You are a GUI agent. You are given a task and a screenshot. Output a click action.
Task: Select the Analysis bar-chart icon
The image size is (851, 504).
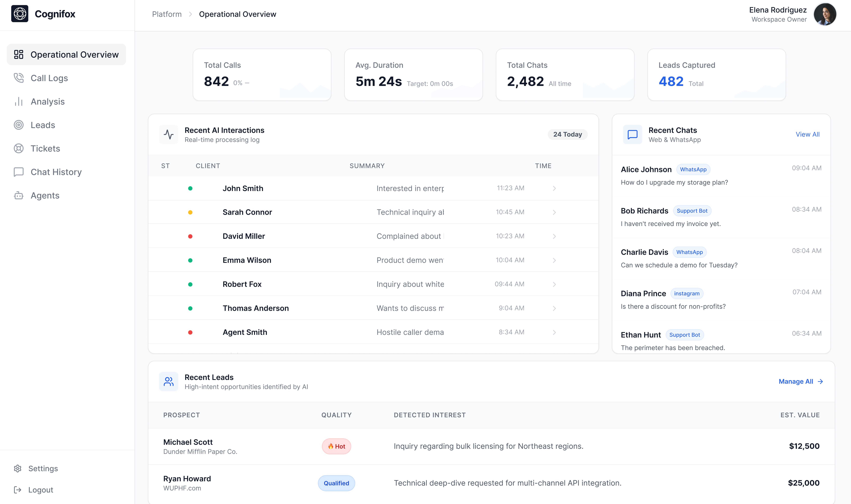pos(19,101)
